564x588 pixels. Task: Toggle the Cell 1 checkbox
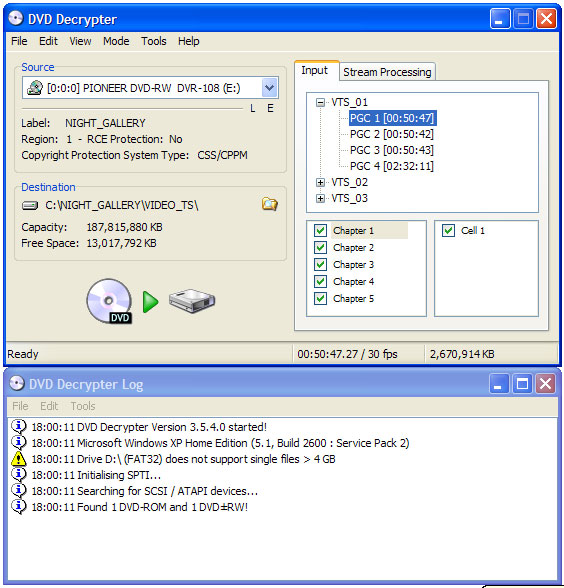coord(448,230)
